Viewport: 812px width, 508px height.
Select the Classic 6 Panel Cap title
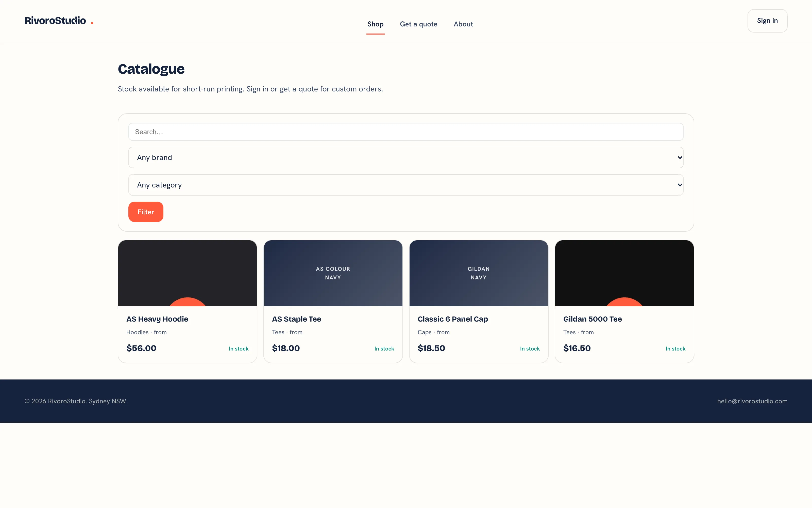tap(453, 319)
